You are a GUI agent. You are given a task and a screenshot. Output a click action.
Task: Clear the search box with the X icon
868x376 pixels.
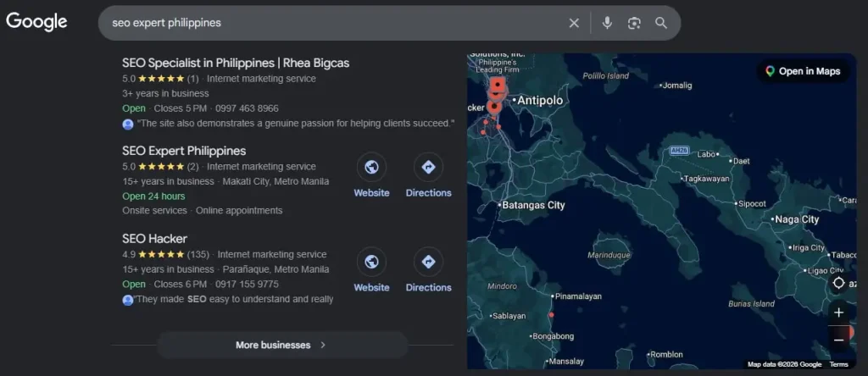click(x=574, y=23)
